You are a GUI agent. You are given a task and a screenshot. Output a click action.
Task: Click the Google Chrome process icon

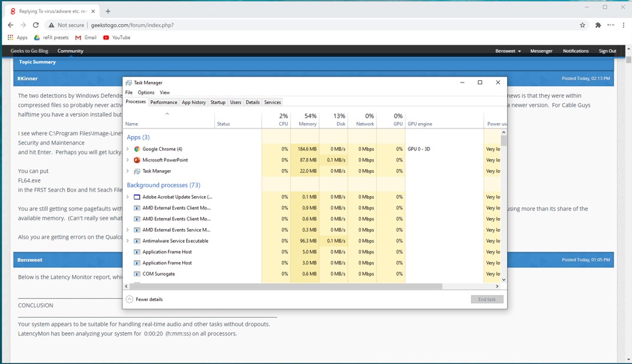(137, 149)
